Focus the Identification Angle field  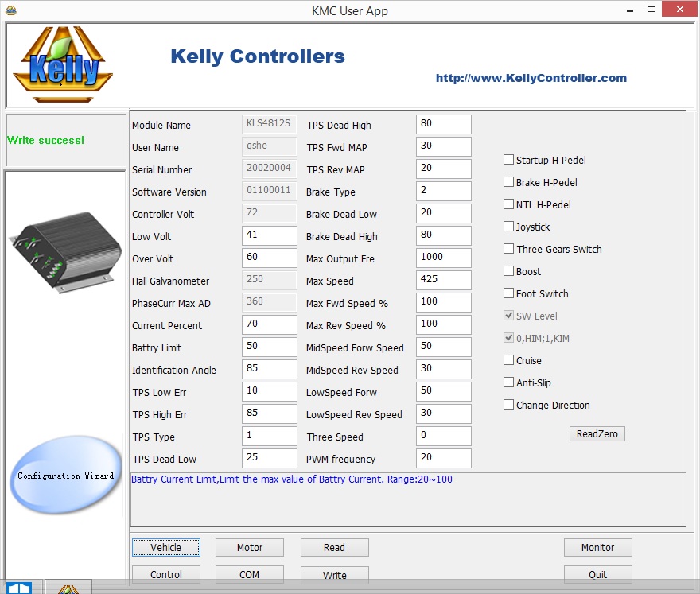[269, 370]
